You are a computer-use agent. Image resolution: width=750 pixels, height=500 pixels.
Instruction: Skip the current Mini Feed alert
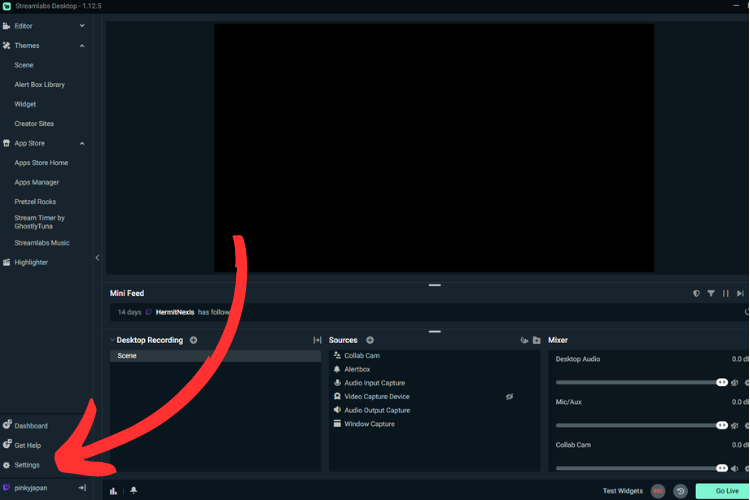pos(740,293)
